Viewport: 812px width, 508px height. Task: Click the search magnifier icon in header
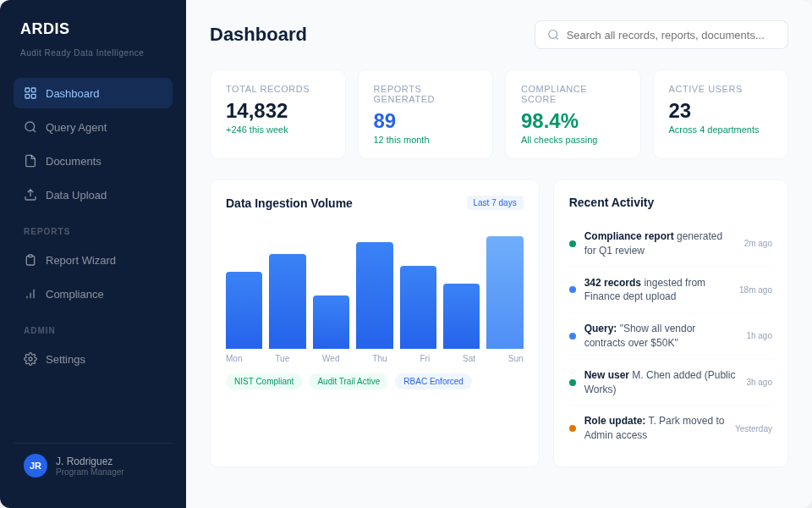(x=553, y=35)
